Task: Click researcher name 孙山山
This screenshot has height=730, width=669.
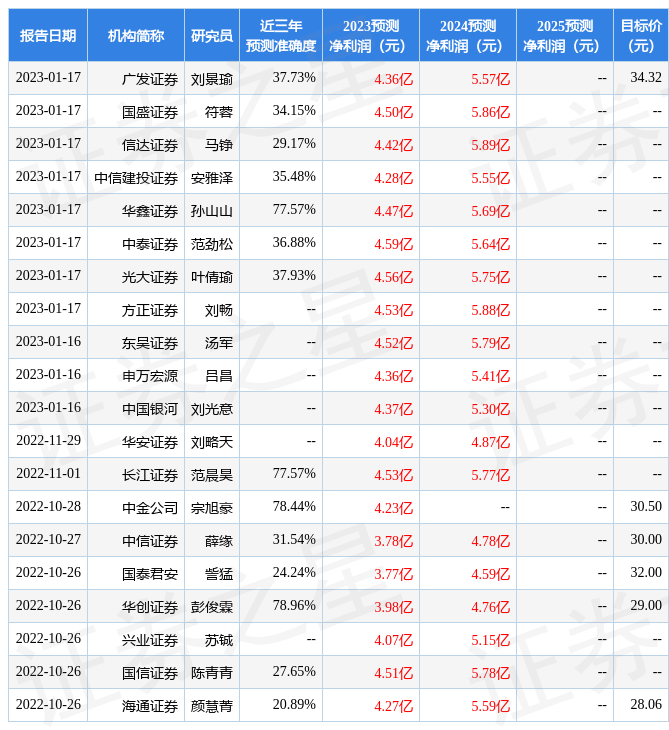Action: coord(212,211)
